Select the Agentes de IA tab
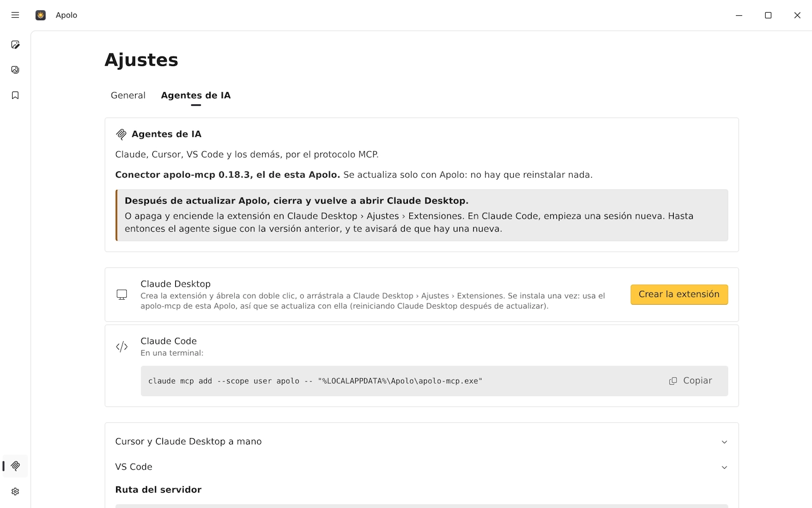This screenshot has width=812, height=508. (x=196, y=95)
